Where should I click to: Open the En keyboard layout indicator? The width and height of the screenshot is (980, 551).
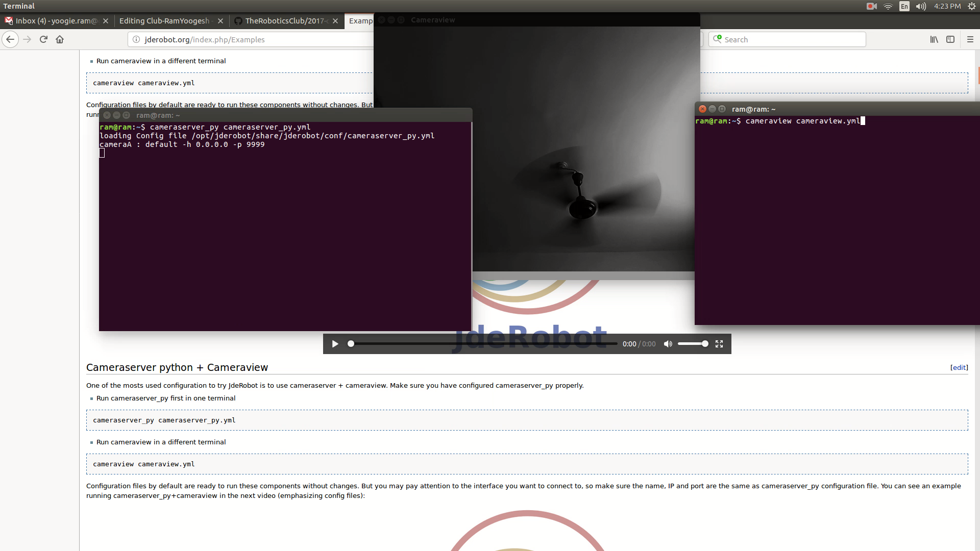904,6
